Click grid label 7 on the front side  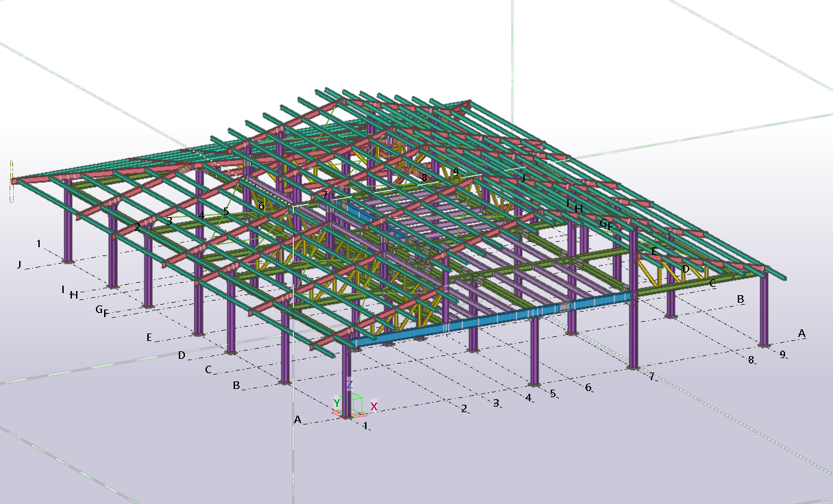coord(651,377)
